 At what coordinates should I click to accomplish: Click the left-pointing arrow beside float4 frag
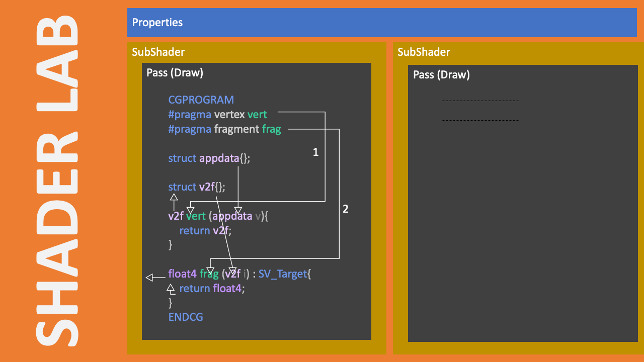tap(149, 278)
